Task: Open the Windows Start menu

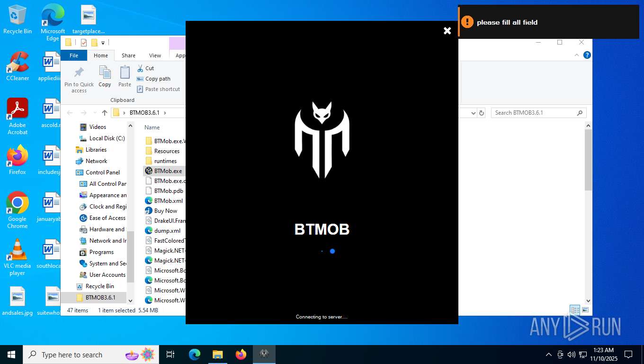Action: tap(11, 355)
